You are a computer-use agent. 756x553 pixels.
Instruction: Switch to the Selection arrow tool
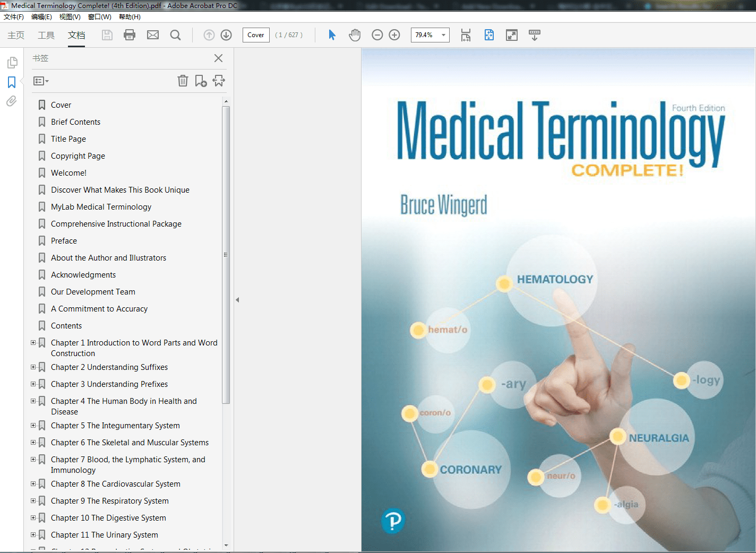[x=331, y=34]
